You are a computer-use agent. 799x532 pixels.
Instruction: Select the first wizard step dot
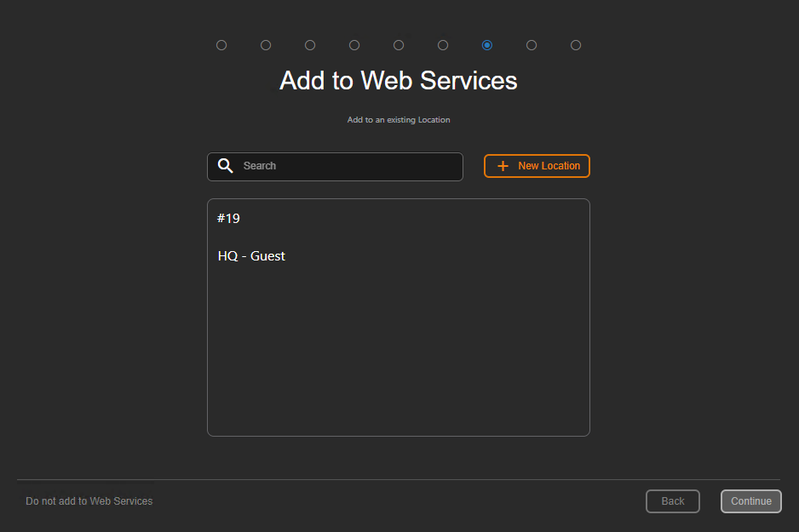click(221, 45)
